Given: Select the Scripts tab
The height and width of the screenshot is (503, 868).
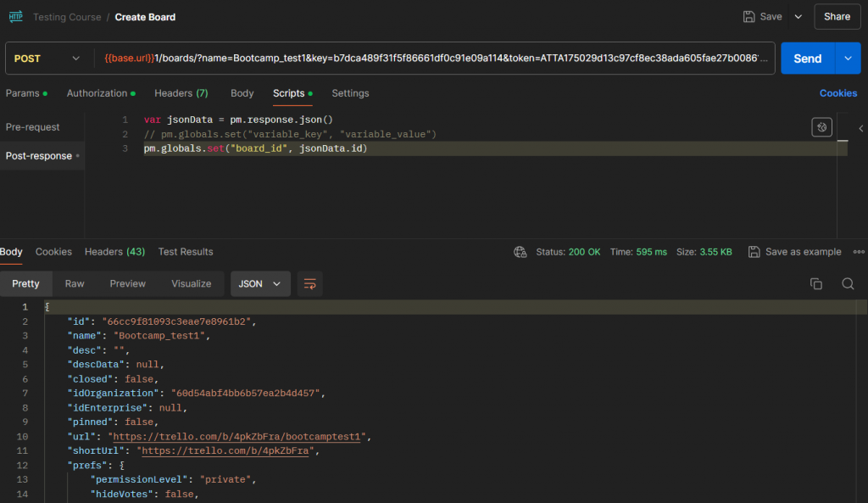Looking at the screenshot, I should 292,93.
